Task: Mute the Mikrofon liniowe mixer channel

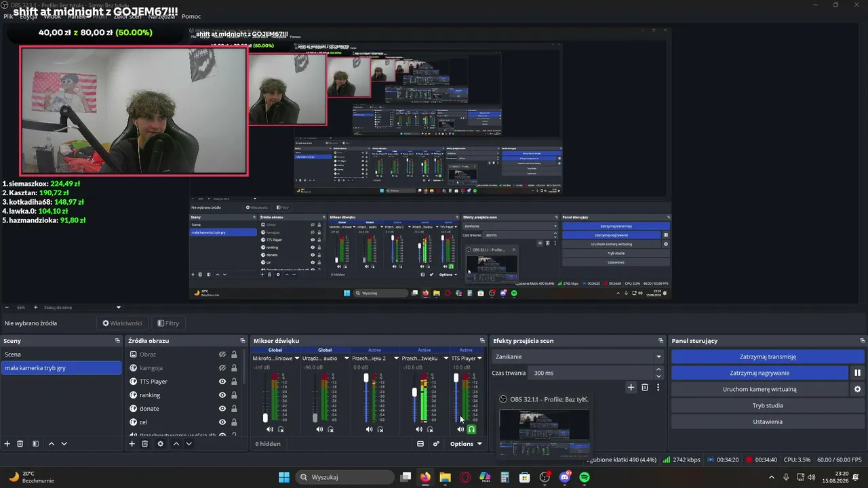Action: (270, 429)
